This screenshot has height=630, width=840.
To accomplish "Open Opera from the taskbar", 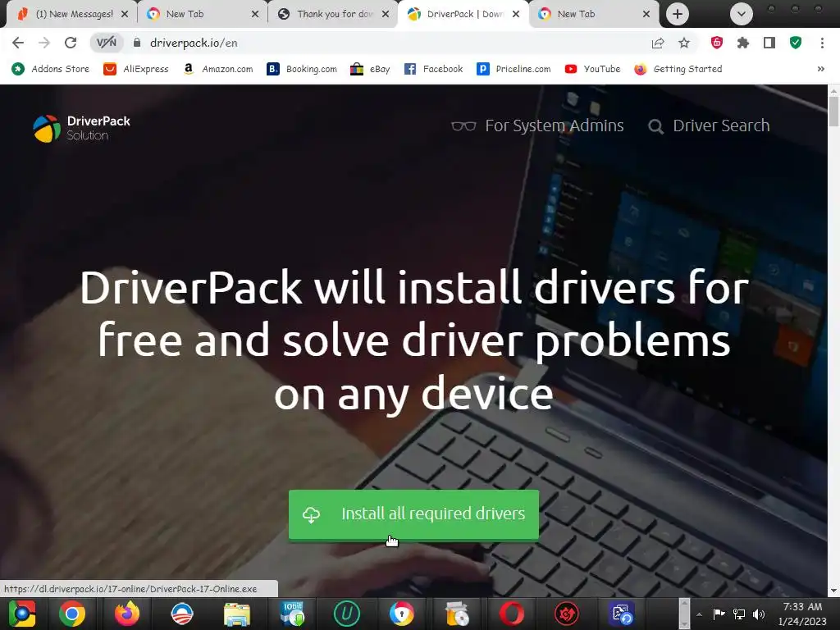I will pos(512,614).
